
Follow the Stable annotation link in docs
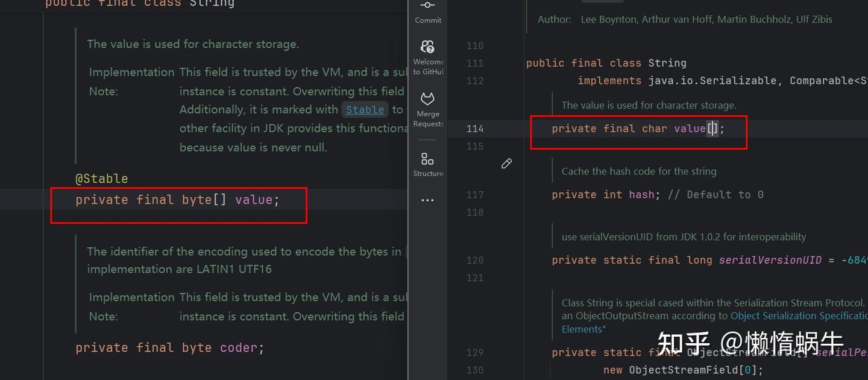(x=365, y=110)
